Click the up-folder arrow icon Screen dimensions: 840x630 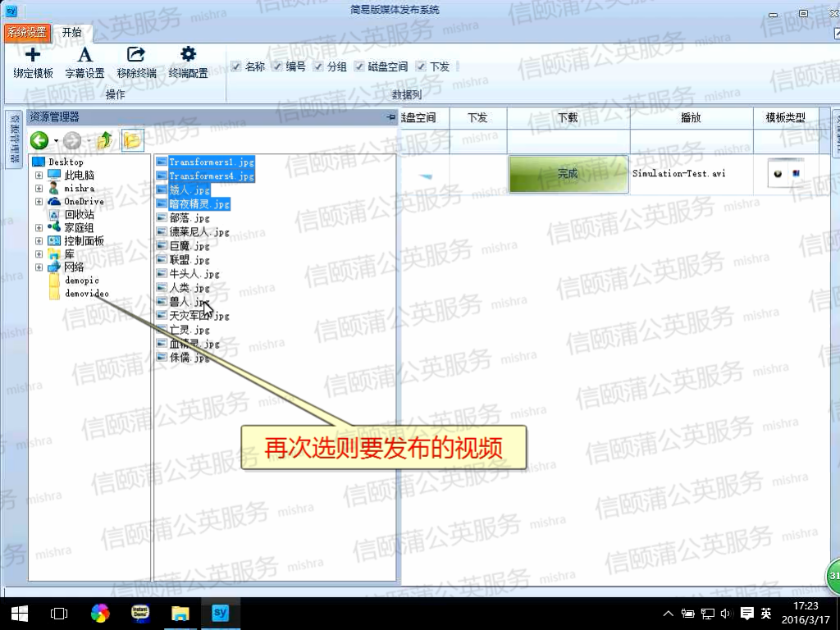point(104,140)
